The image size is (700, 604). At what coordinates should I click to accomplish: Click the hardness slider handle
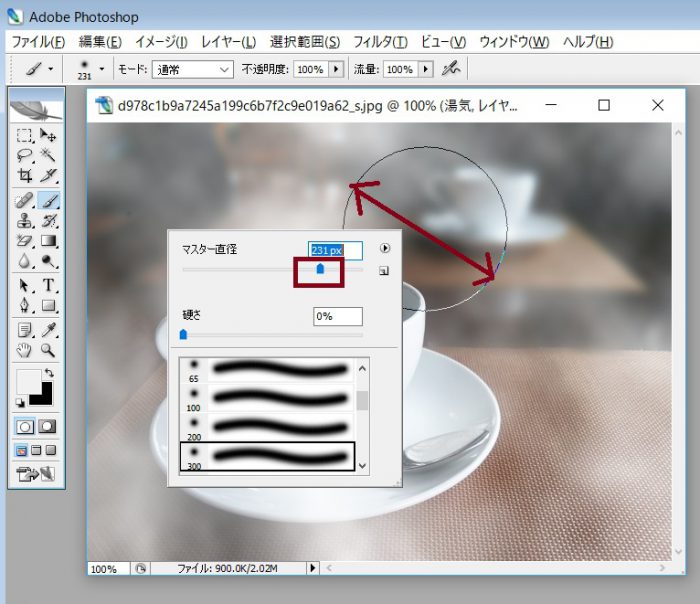tap(183, 334)
